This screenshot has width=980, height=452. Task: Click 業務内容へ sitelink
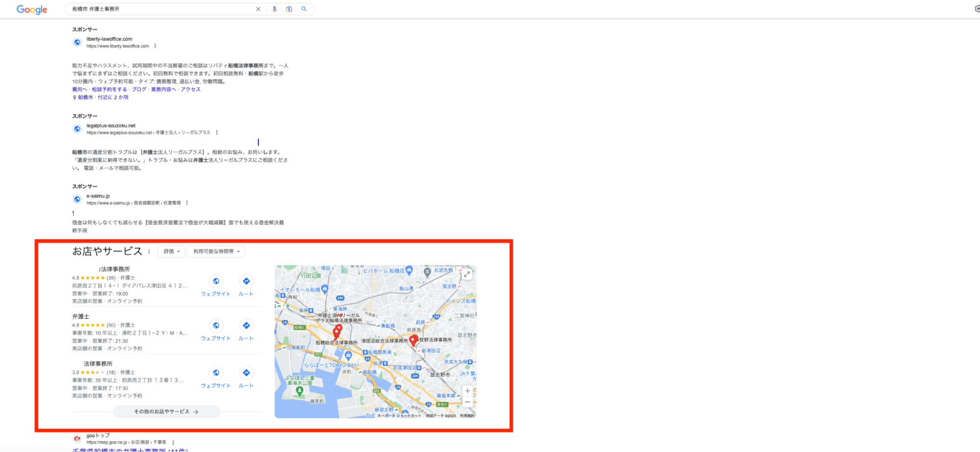pos(163,89)
